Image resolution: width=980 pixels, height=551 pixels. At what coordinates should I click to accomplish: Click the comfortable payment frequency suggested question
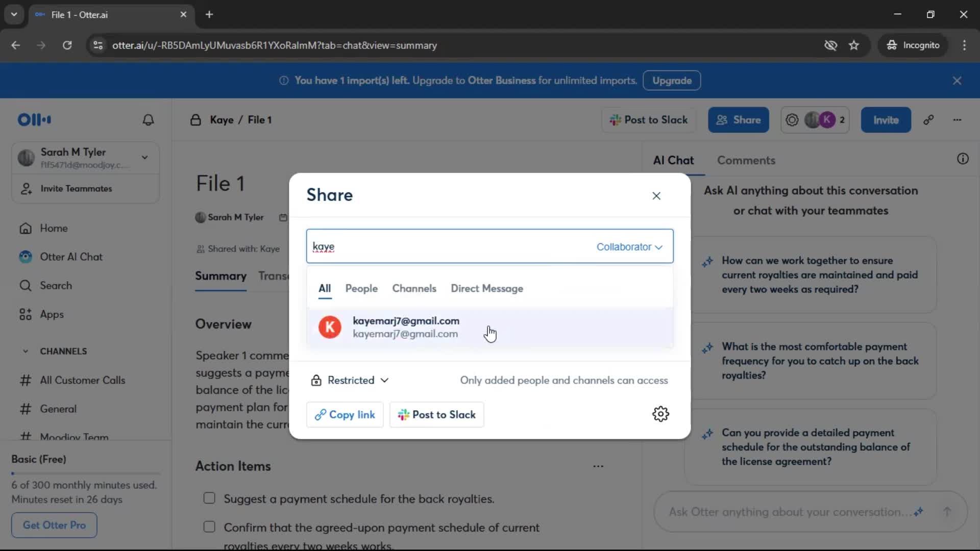[x=811, y=361]
